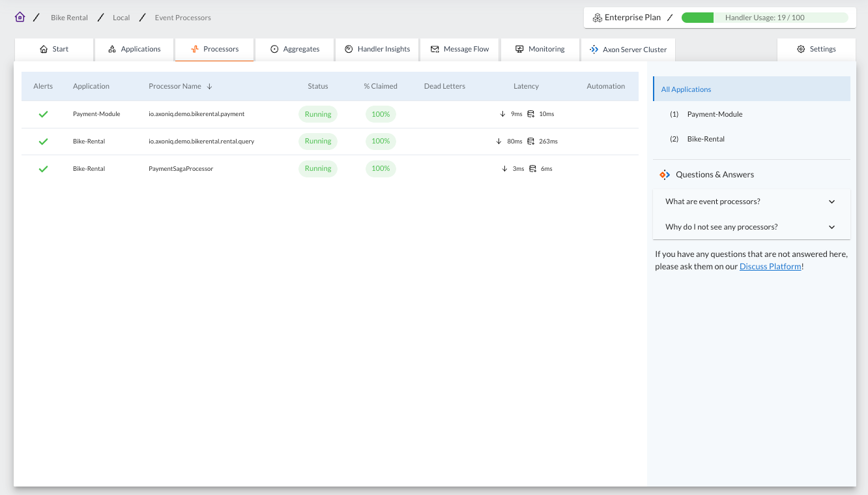The image size is (868, 495).
Task: Click the Enterprise Plan label
Action: [x=633, y=18]
